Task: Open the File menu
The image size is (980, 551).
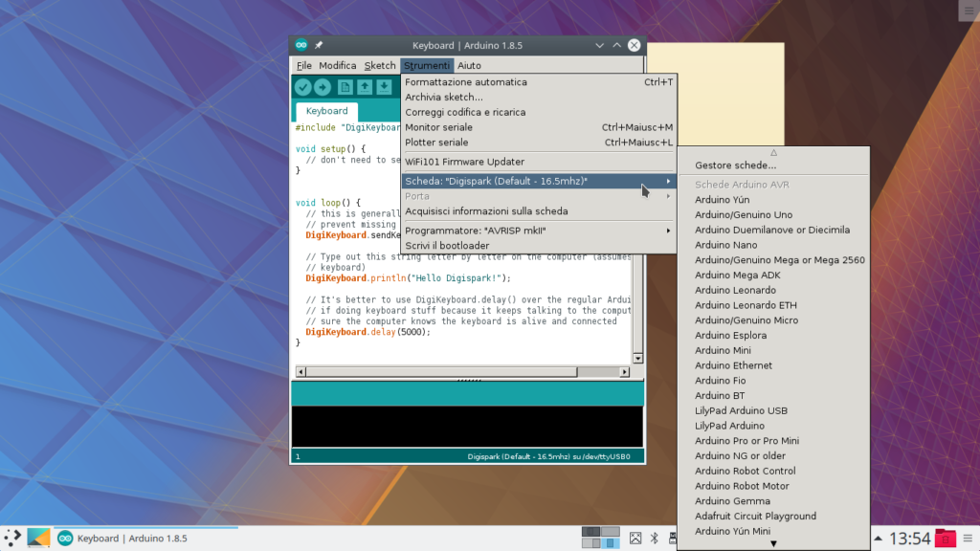Action: [304, 66]
